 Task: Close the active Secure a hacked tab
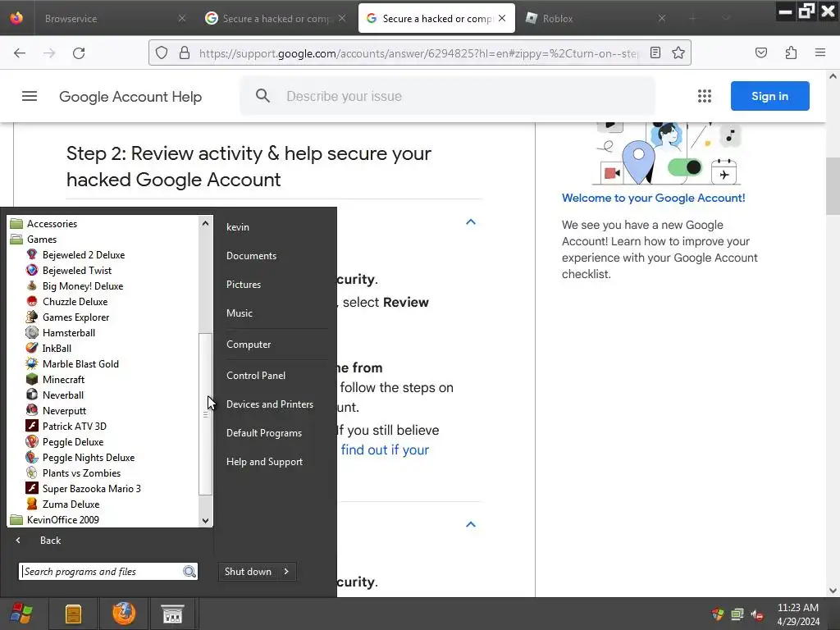[502, 18]
